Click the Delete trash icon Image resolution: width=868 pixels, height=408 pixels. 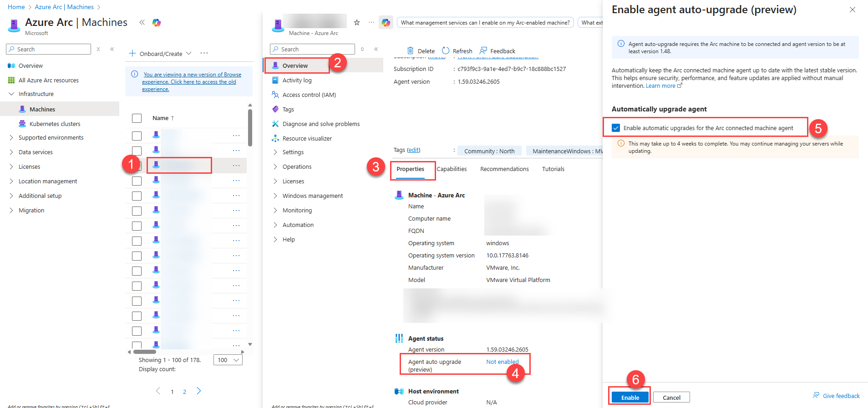(410, 51)
